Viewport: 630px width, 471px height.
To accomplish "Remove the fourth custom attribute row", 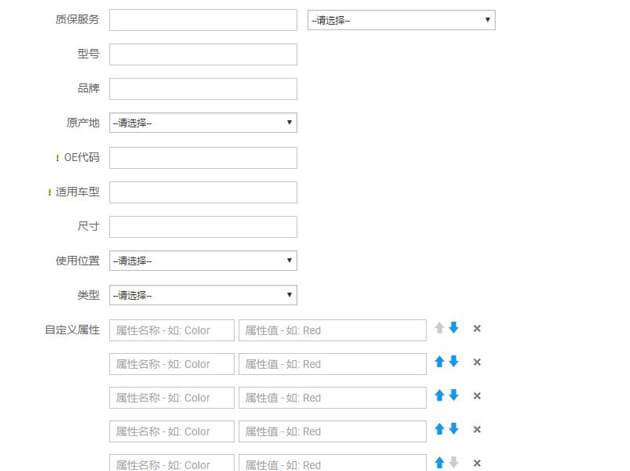I will point(477,430).
